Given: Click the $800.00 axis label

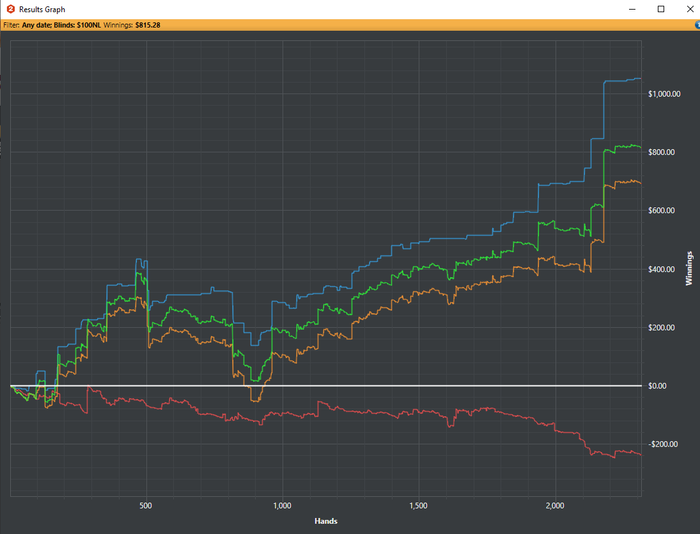Looking at the screenshot, I should 662,152.
